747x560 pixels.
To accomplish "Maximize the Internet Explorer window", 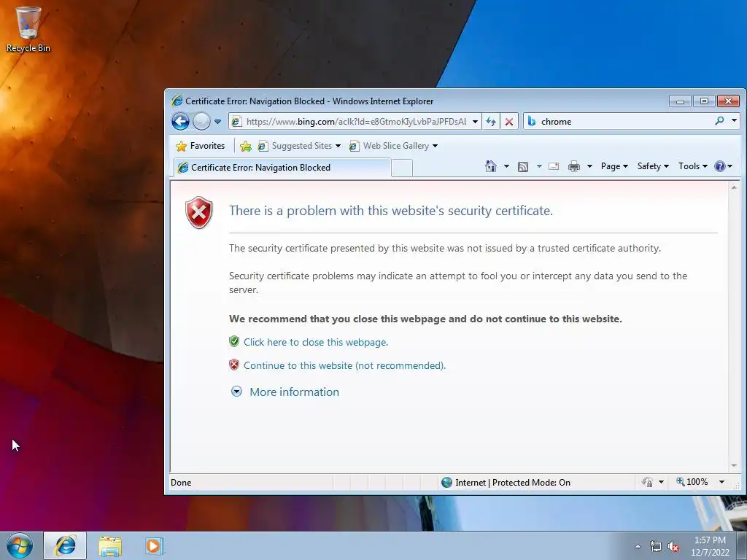I will 704,101.
